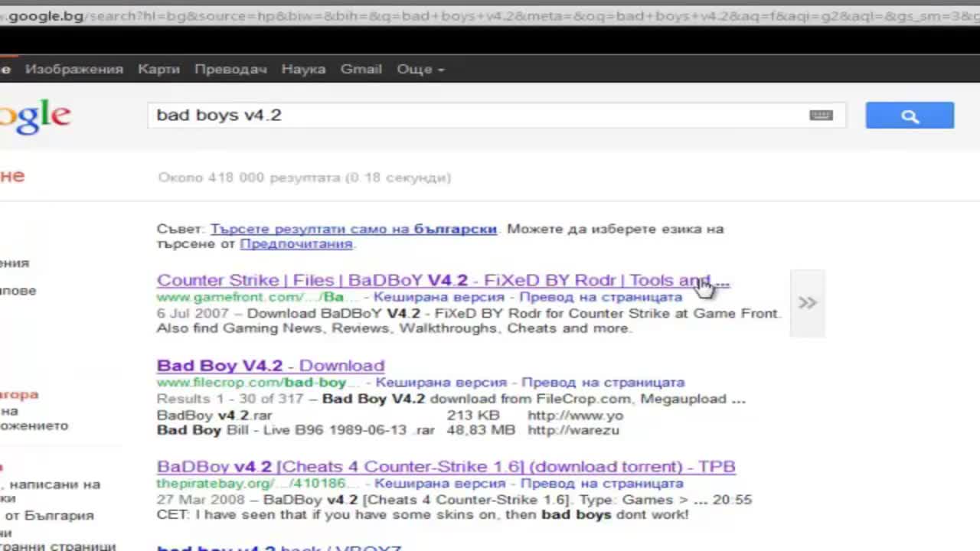Click the Bad Boy Bill - Live B96 row text
980x551 pixels.
(296, 430)
